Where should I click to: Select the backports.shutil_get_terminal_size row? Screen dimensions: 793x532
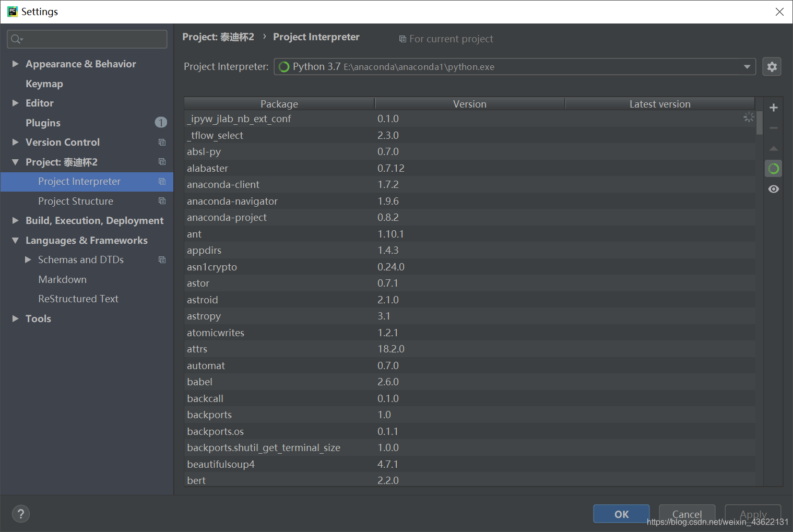[470, 447]
